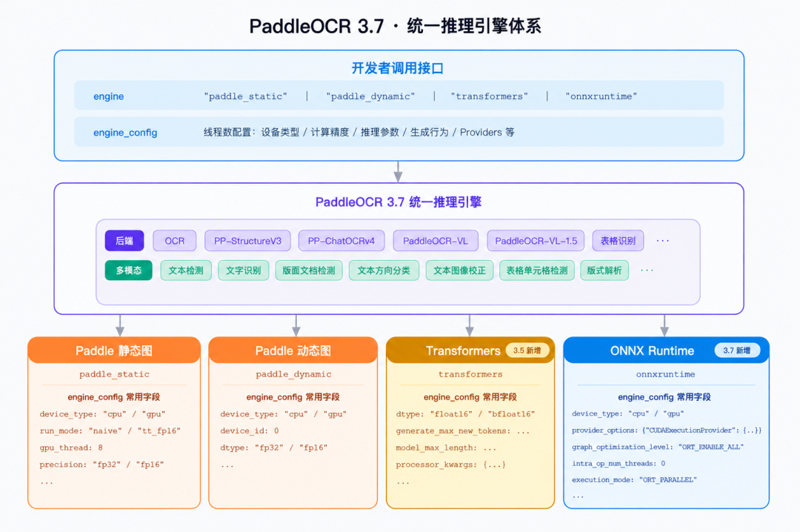The width and height of the screenshot is (800, 532).
Task: Click the generate_max_new_tokens line
Action: (463, 431)
